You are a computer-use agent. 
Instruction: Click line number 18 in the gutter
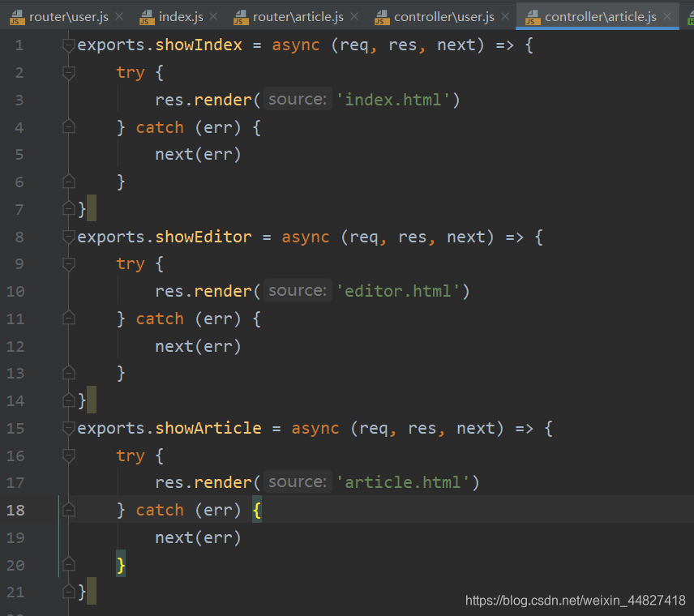click(x=15, y=511)
